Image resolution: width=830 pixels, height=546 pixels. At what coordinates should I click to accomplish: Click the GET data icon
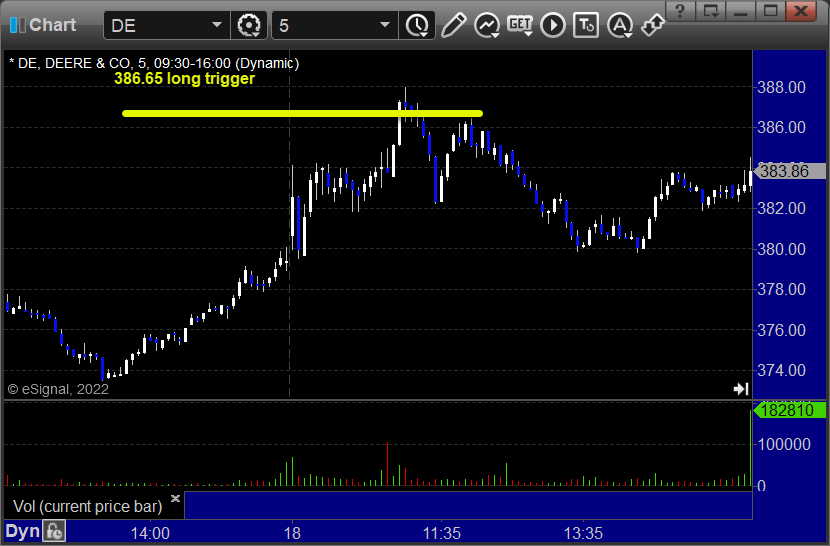tap(520, 25)
